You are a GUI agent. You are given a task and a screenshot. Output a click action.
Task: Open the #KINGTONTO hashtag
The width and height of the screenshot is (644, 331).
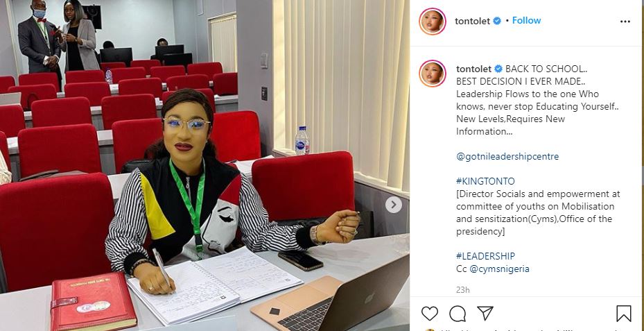(x=485, y=181)
